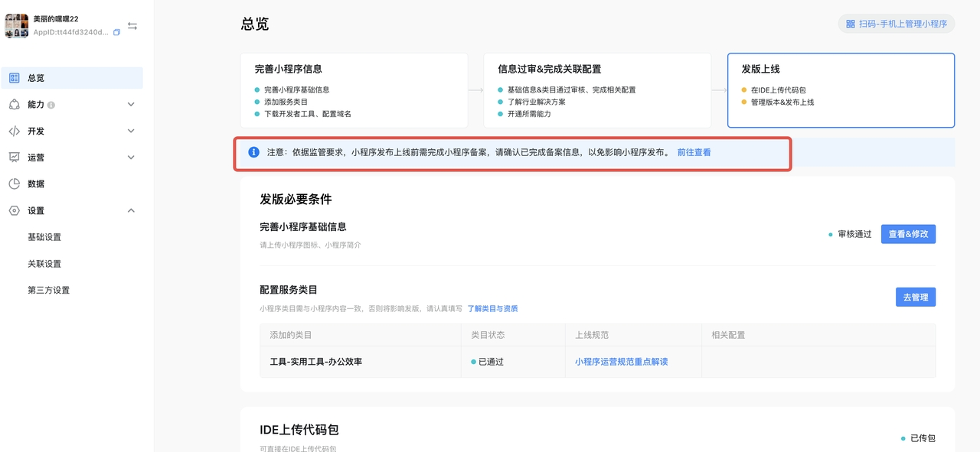
Task: Click the 数据 pie chart icon
Action: click(x=14, y=184)
